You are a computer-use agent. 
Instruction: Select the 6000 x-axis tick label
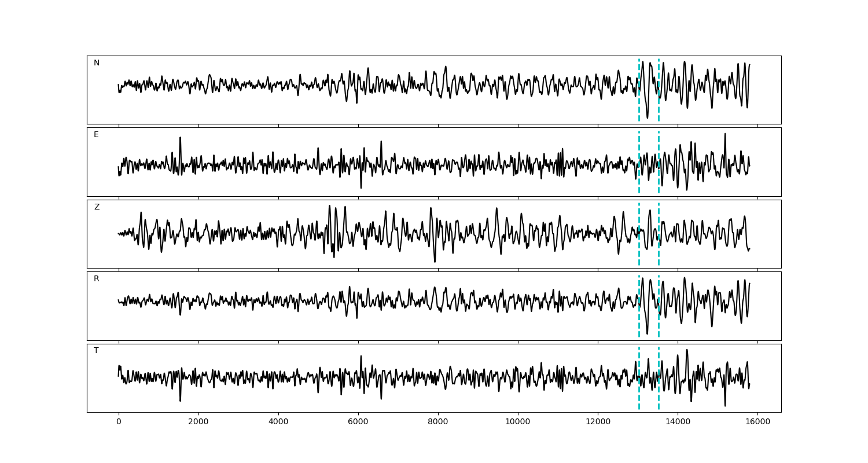(358, 422)
